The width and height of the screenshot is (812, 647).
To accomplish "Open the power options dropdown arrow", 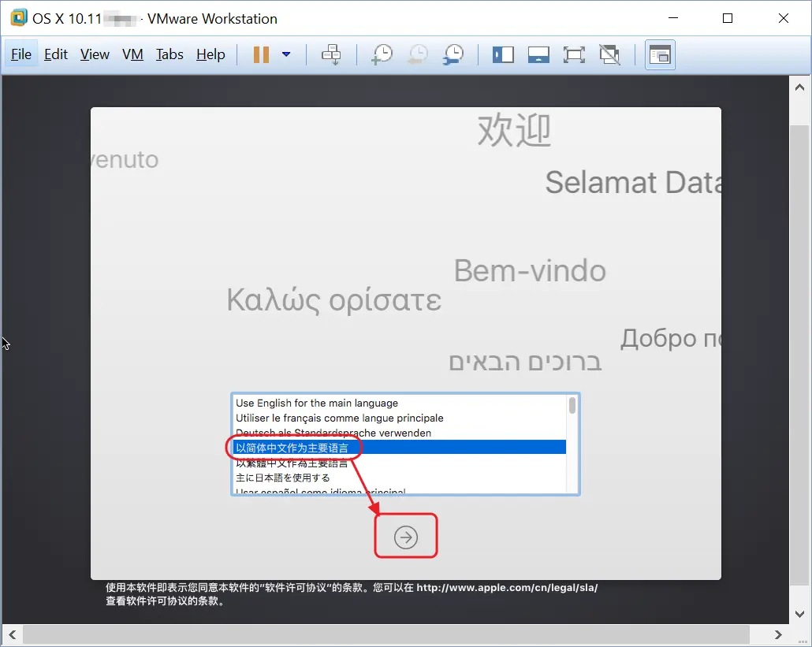I will [286, 54].
